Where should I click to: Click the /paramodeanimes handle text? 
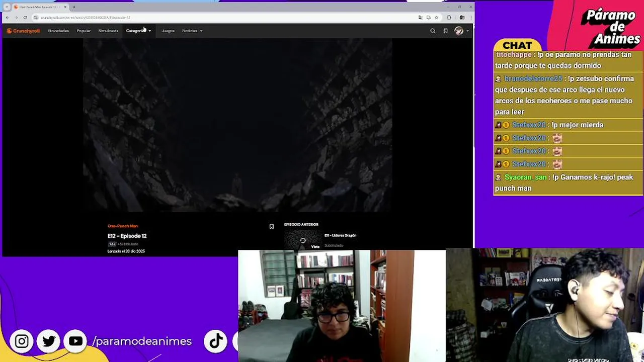[x=142, y=341]
